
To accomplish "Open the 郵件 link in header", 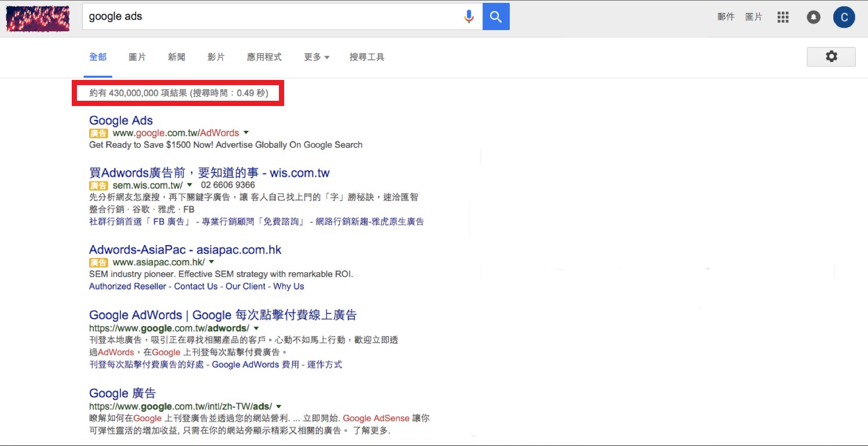I will [x=726, y=17].
